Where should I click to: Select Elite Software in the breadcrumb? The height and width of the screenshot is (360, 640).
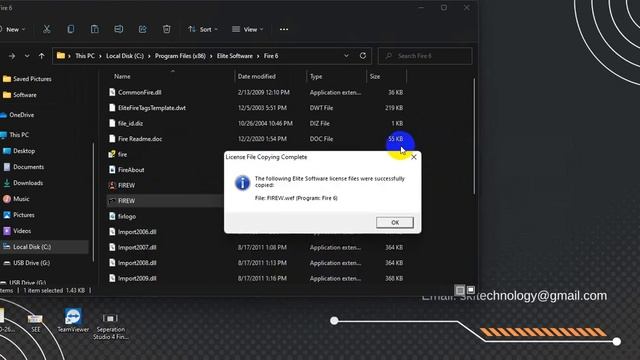pyautogui.click(x=235, y=56)
